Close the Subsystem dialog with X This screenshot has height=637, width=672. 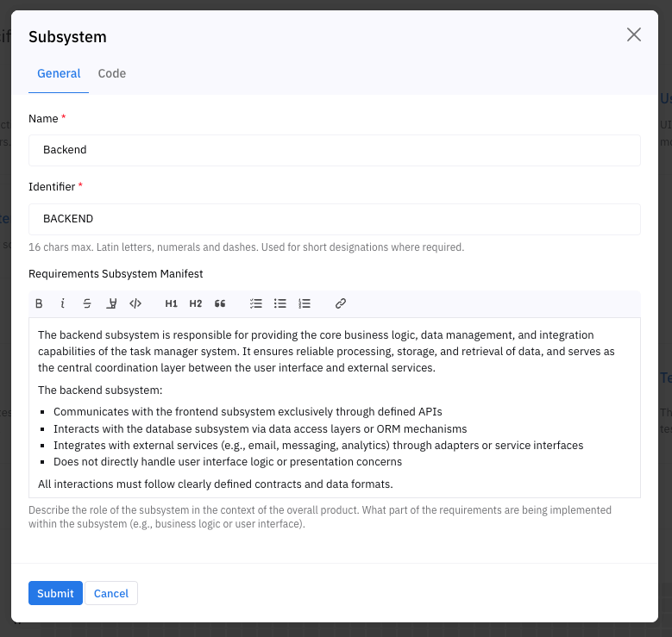pyautogui.click(x=634, y=35)
